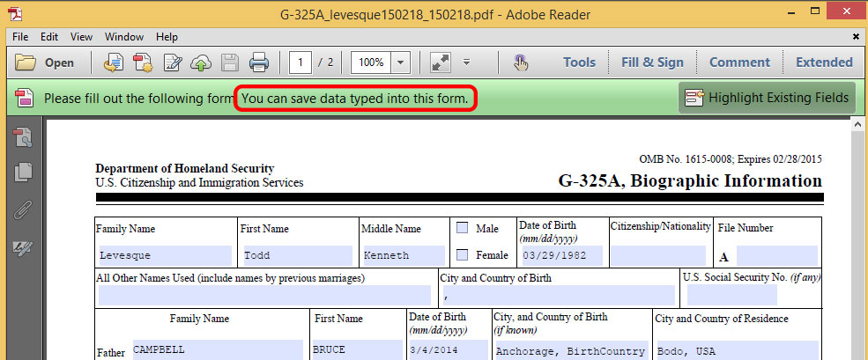Open the Comment pane
The width and height of the screenshot is (868, 360).
[x=739, y=62]
